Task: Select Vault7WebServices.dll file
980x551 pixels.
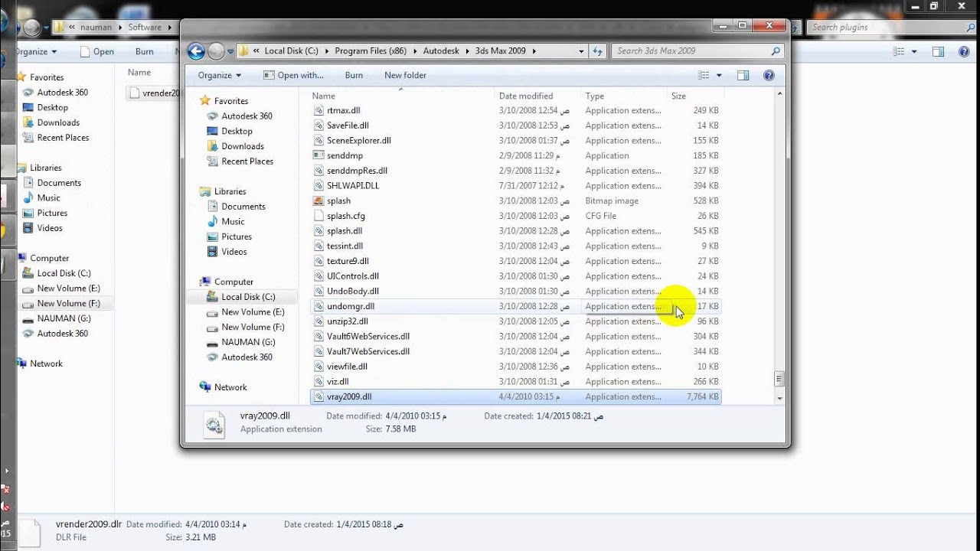Action: coord(515,351)
